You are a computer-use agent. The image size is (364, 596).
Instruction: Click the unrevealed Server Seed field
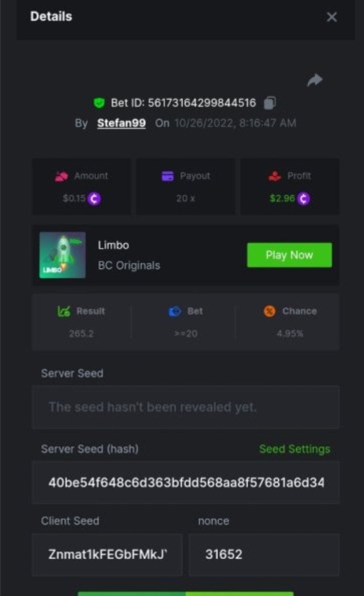[x=186, y=407]
